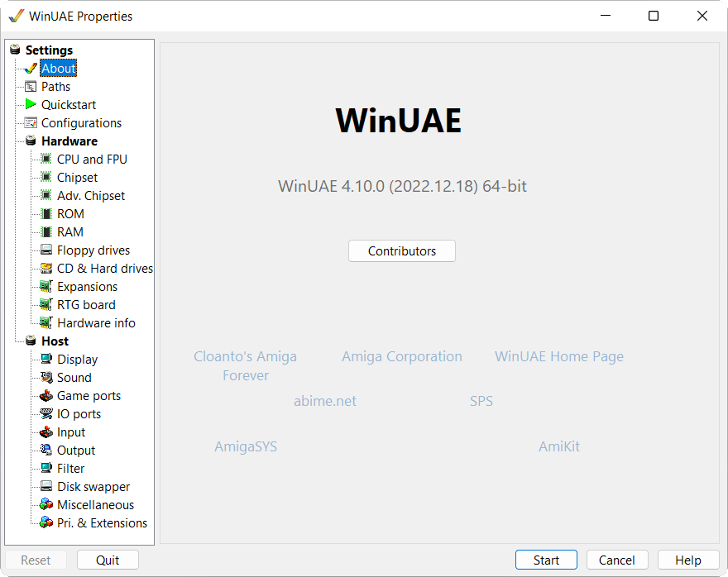The image size is (728, 577).
Task: Click the Help button
Action: pos(688,560)
